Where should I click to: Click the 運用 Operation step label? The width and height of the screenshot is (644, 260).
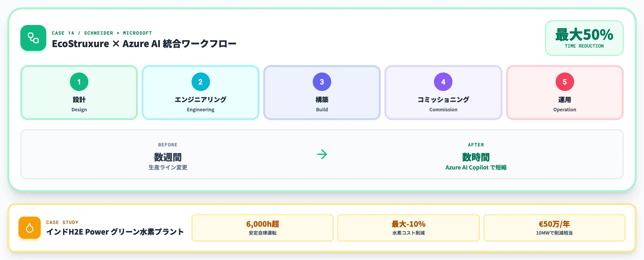point(564,100)
